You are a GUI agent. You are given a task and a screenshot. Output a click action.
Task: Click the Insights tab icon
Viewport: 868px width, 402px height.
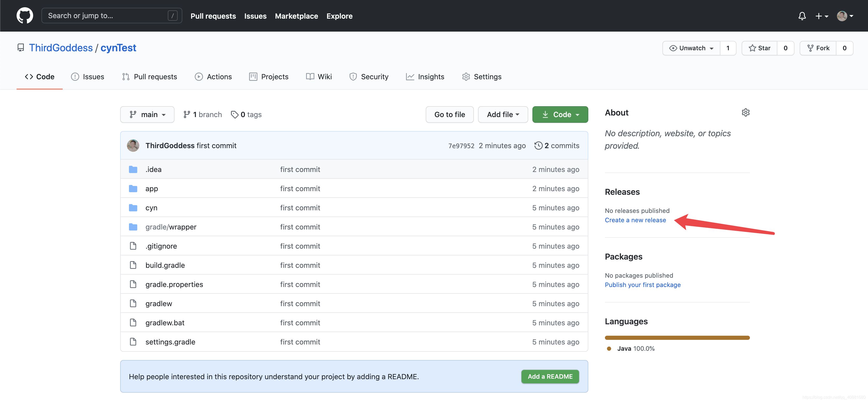[x=409, y=76]
